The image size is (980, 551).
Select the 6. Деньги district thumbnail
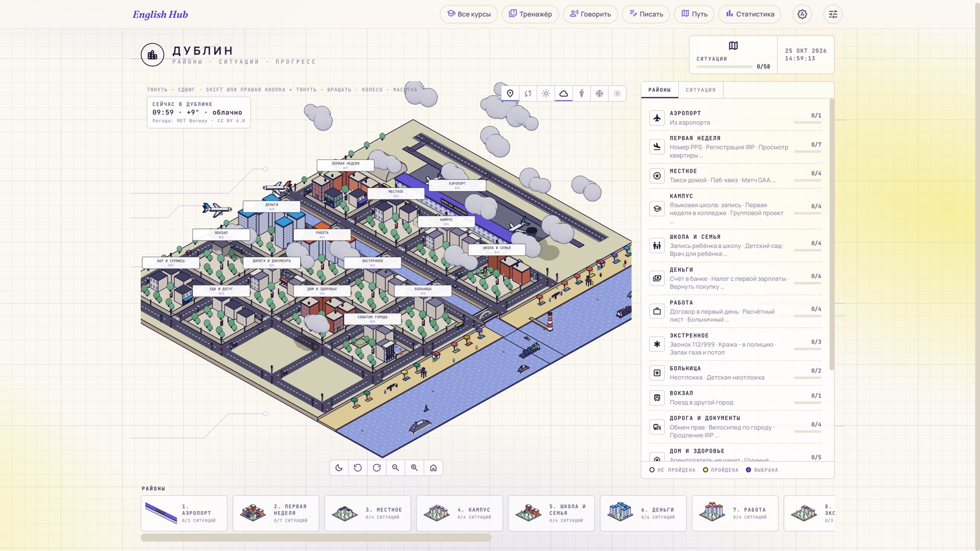click(643, 513)
